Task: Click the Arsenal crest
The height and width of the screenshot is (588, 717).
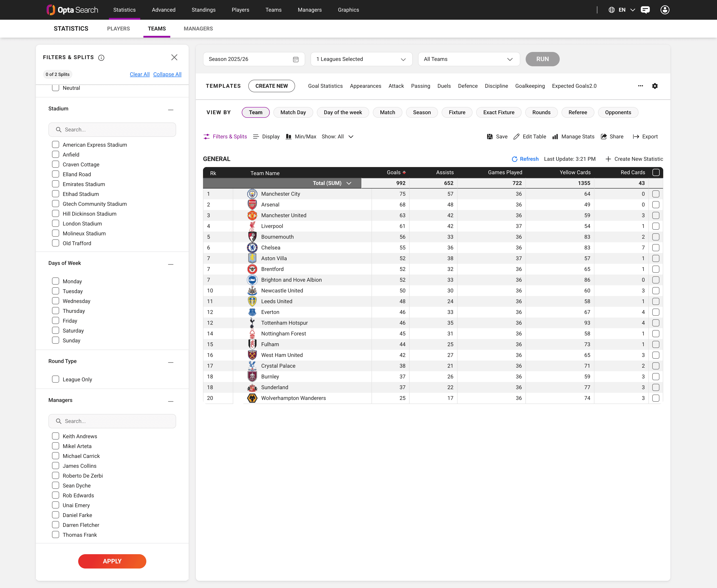Action: click(252, 205)
